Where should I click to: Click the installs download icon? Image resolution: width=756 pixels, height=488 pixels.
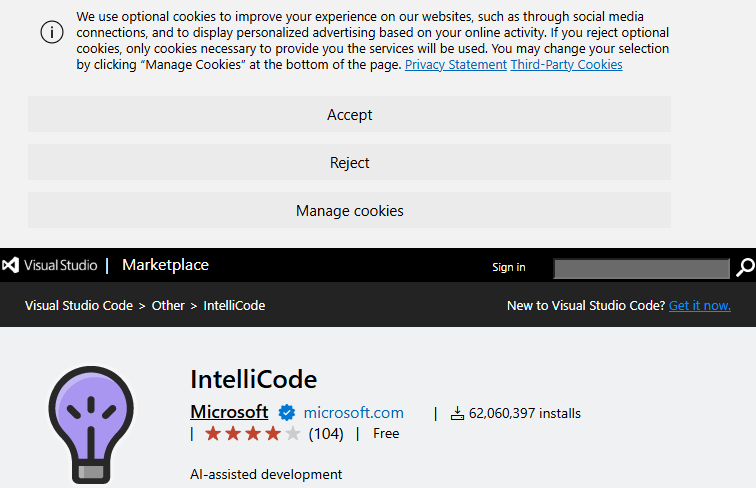(x=457, y=413)
